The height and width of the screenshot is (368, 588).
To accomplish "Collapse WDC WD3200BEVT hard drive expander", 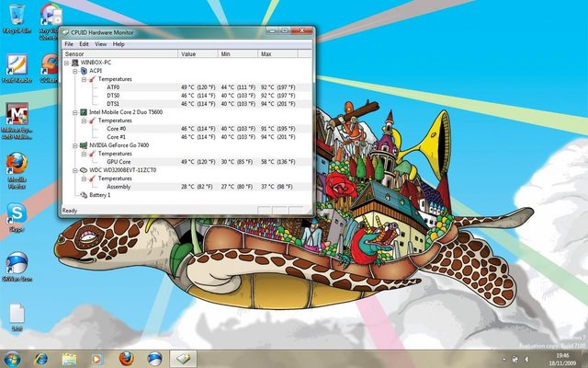I will (75, 170).
